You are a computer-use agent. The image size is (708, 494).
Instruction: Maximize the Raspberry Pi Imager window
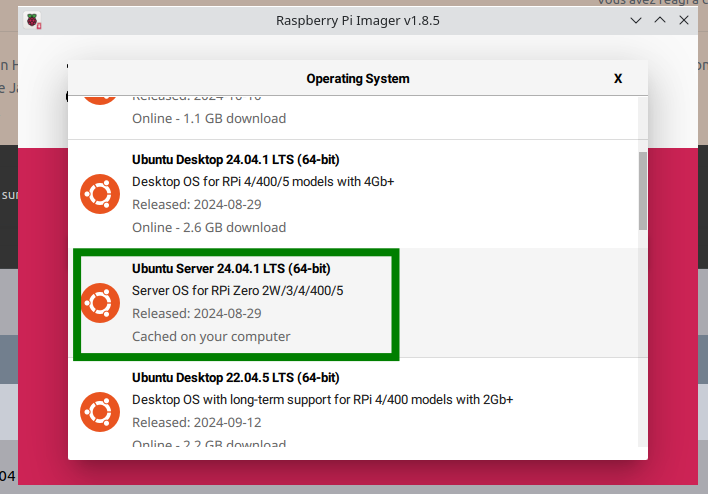pyautogui.click(x=659, y=20)
